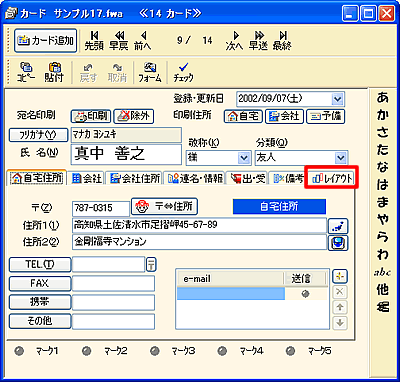Select か in the kana index
400x382 pixels.
383,115
